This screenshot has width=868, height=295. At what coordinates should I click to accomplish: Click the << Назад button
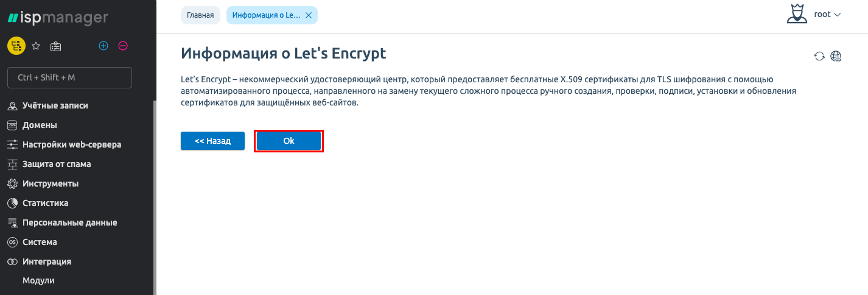click(212, 141)
